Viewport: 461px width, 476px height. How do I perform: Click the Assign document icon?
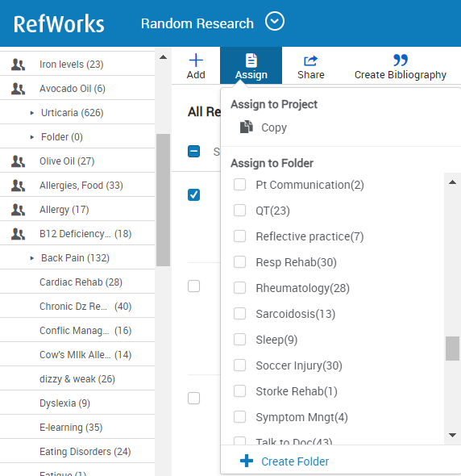[x=251, y=61]
